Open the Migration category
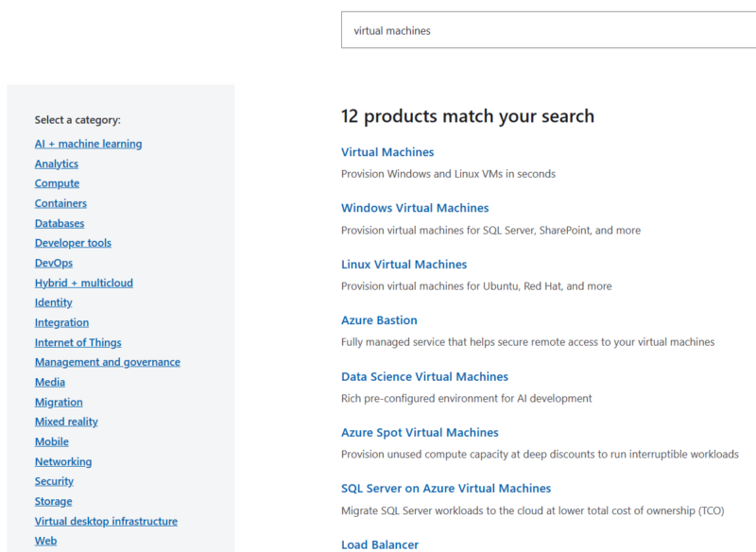This screenshot has height=552, width=756. coord(59,402)
